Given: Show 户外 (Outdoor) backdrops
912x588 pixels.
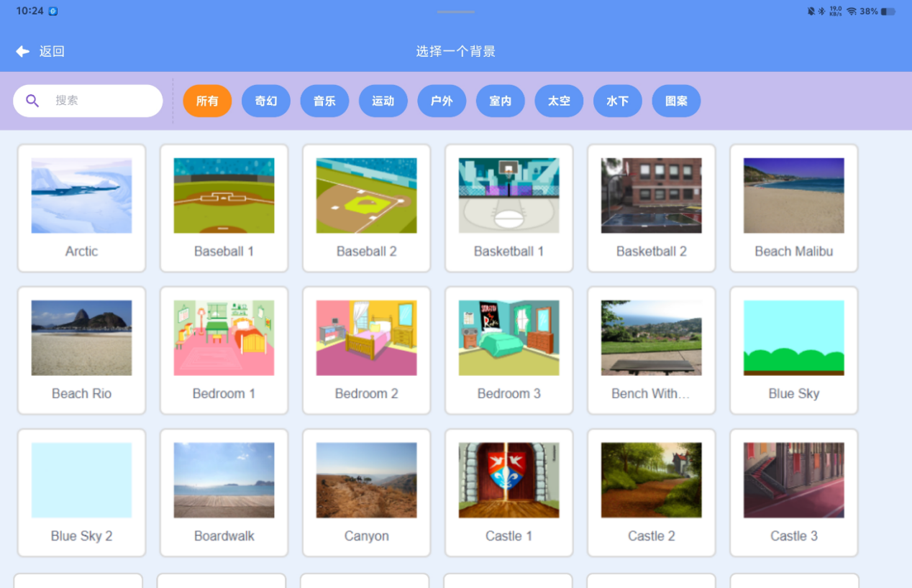Looking at the screenshot, I should (x=442, y=101).
